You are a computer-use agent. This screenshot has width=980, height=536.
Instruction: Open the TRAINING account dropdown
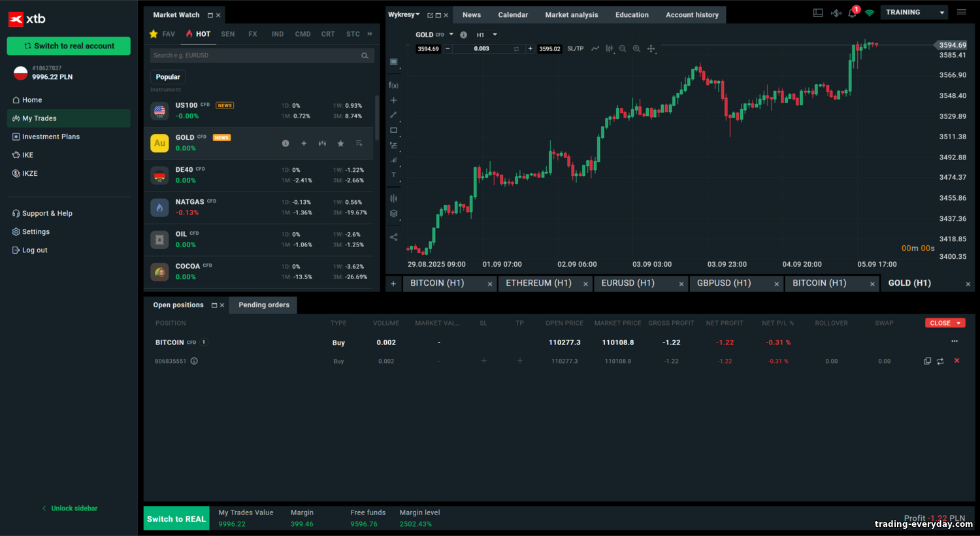915,12
